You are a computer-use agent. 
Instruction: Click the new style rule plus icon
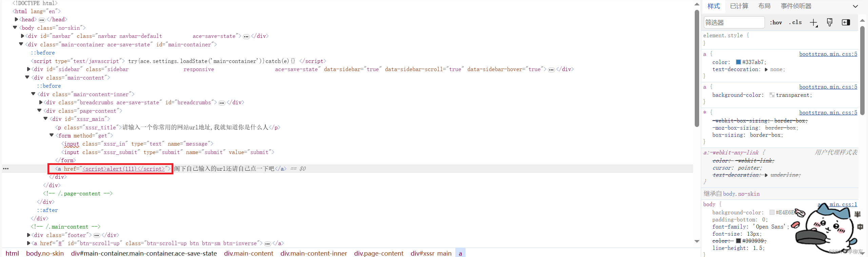click(813, 23)
